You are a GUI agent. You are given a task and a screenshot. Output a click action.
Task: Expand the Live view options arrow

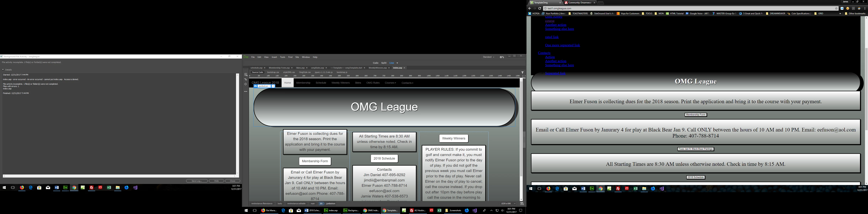pyautogui.click(x=397, y=63)
